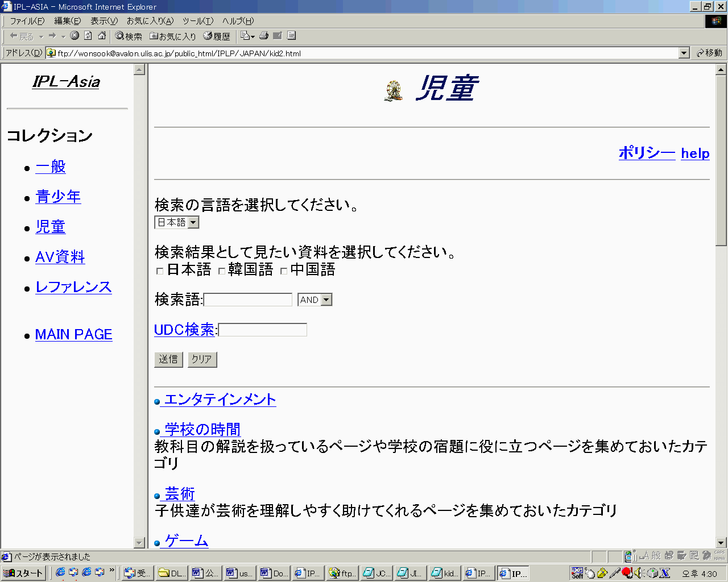This screenshot has width=728, height=582.
Task: Click the 検索語 text input field
Action: (x=248, y=300)
